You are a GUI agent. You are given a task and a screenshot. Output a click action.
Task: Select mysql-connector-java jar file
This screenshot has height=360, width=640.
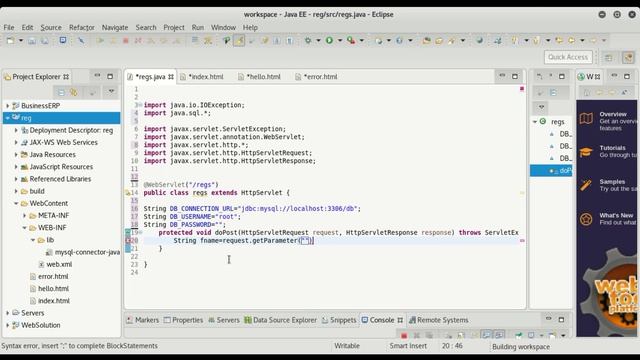click(x=83, y=252)
